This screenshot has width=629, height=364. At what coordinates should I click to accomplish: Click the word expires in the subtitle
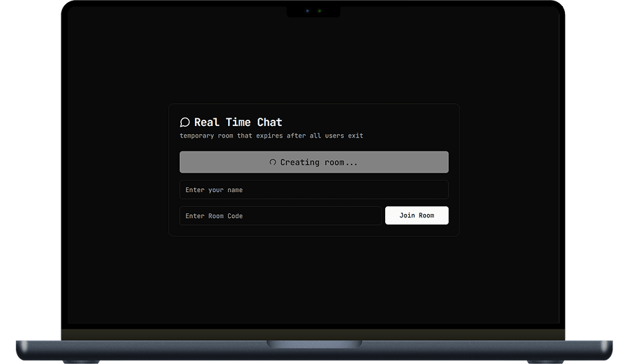click(x=269, y=136)
